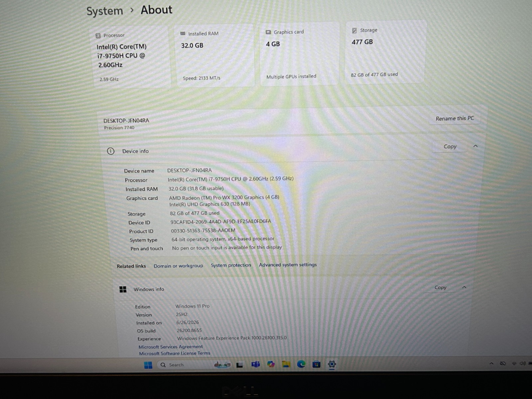Click the Graphics card info card
The width and height of the screenshot is (532, 399).
[300, 54]
